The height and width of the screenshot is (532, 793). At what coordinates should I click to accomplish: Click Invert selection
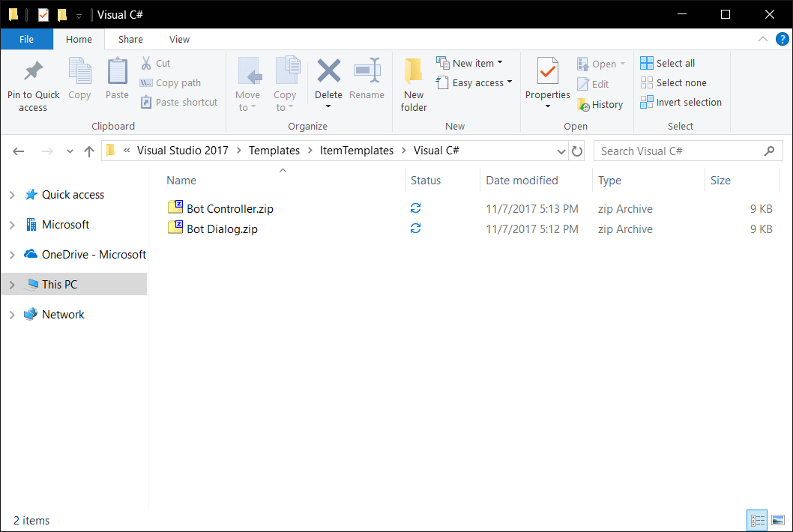(x=681, y=102)
